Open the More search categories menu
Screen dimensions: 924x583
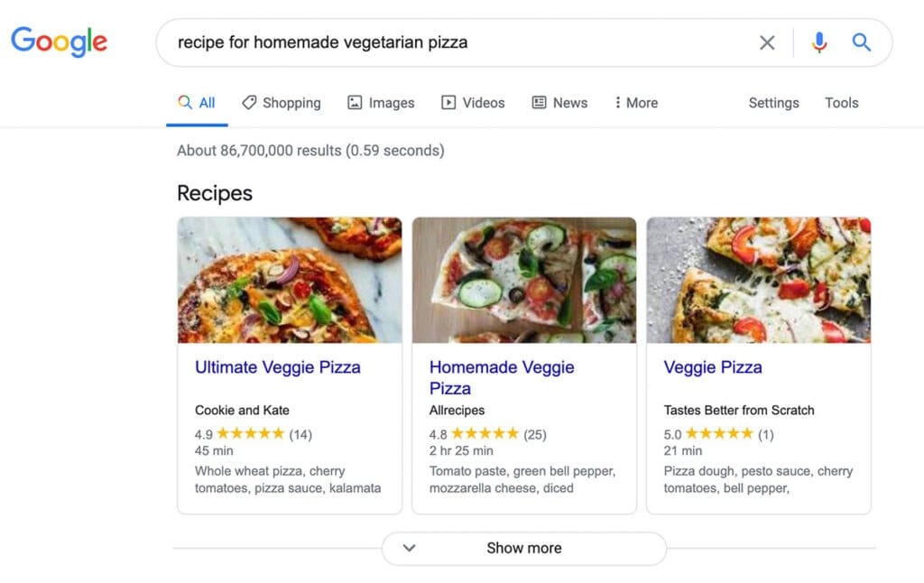pyautogui.click(x=635, y=103)
